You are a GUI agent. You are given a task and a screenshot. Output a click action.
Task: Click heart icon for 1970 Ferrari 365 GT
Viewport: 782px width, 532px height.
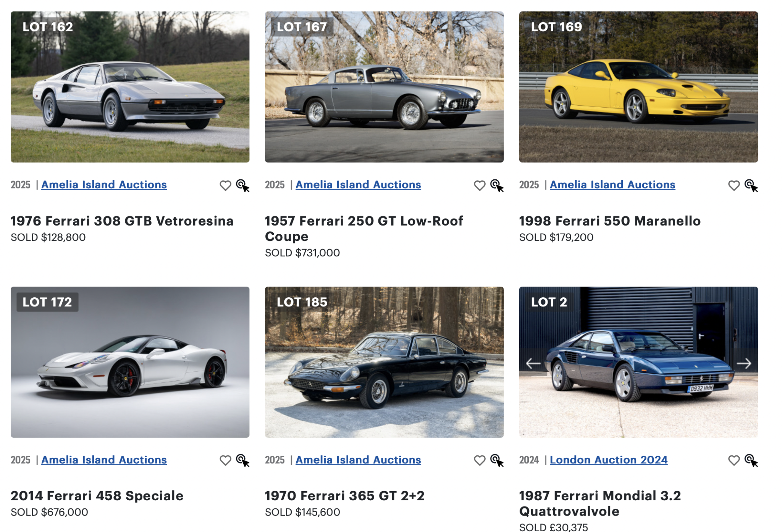click(480, 460)
